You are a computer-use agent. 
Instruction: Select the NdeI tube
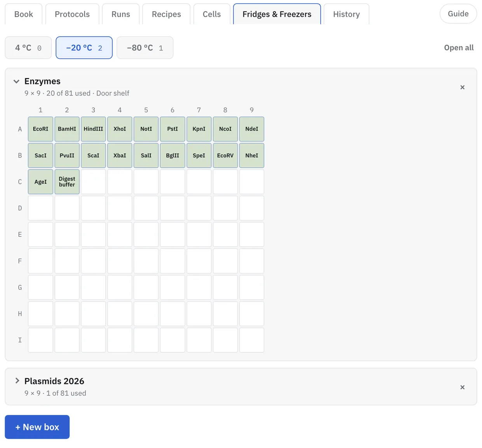click(252, 129)
